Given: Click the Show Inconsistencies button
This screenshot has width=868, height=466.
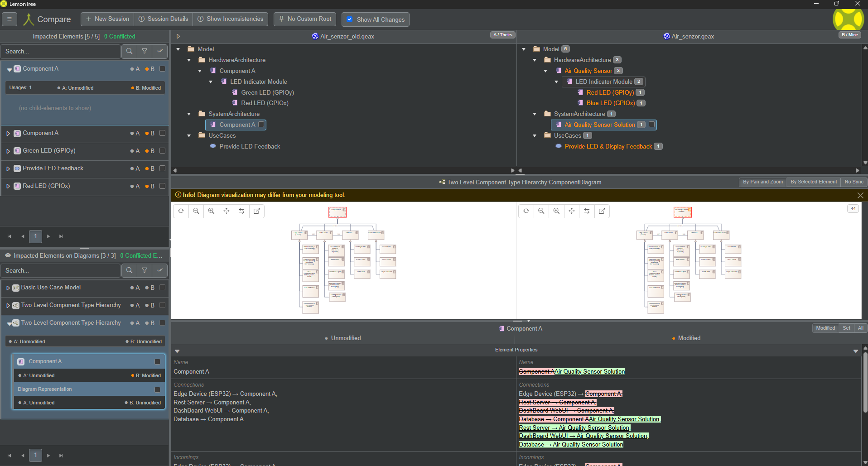Looking at the screenshot, I should 230,19.
